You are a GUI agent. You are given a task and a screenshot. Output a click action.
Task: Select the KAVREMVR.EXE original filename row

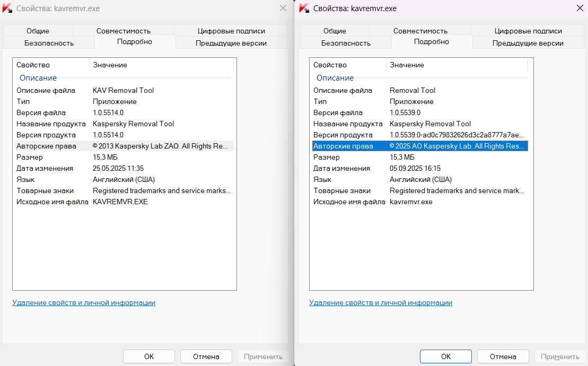point(120,202)
